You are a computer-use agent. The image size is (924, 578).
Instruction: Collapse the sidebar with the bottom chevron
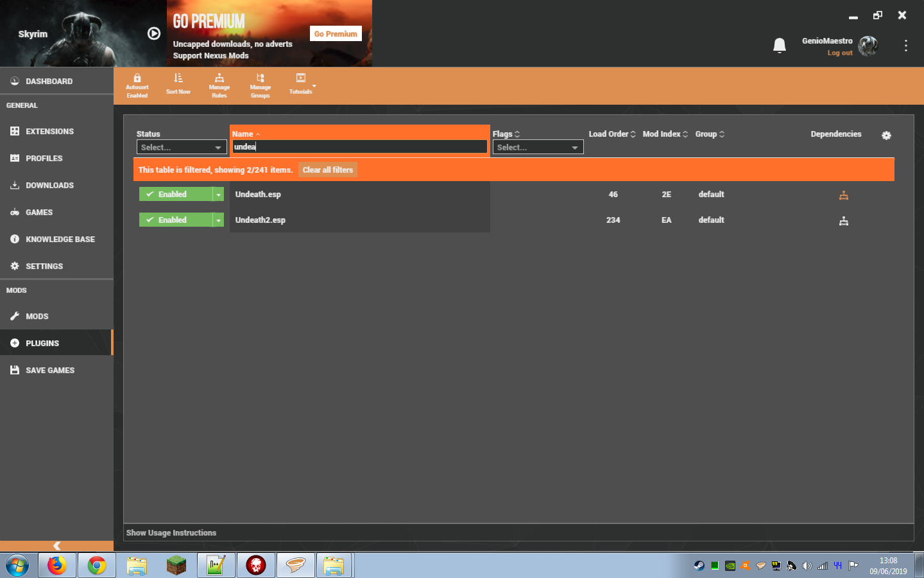click(x=56, y=546)
